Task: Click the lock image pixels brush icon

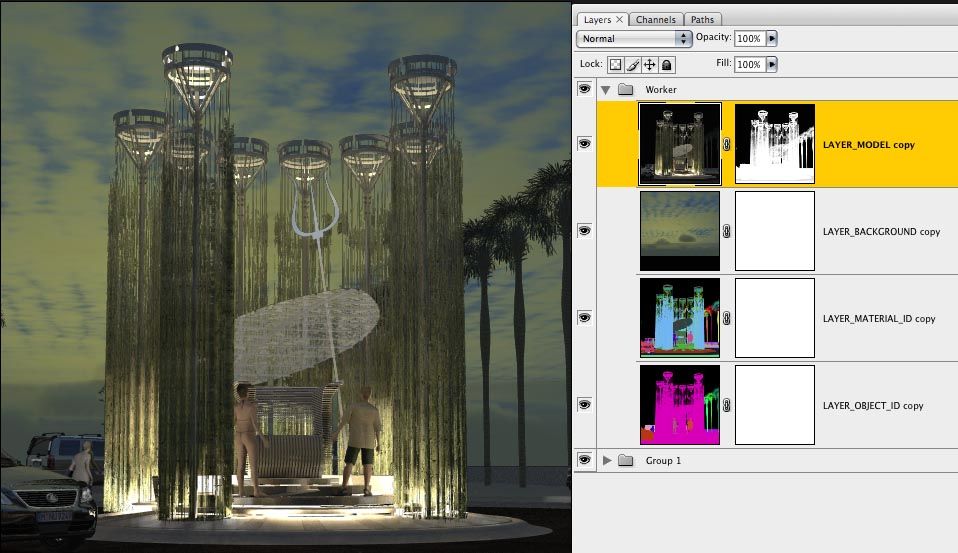Action: (x=633, y=64)
